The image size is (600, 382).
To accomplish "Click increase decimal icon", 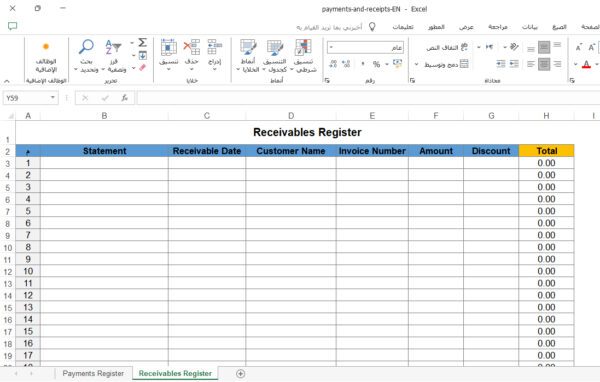I will pos(346,64).
